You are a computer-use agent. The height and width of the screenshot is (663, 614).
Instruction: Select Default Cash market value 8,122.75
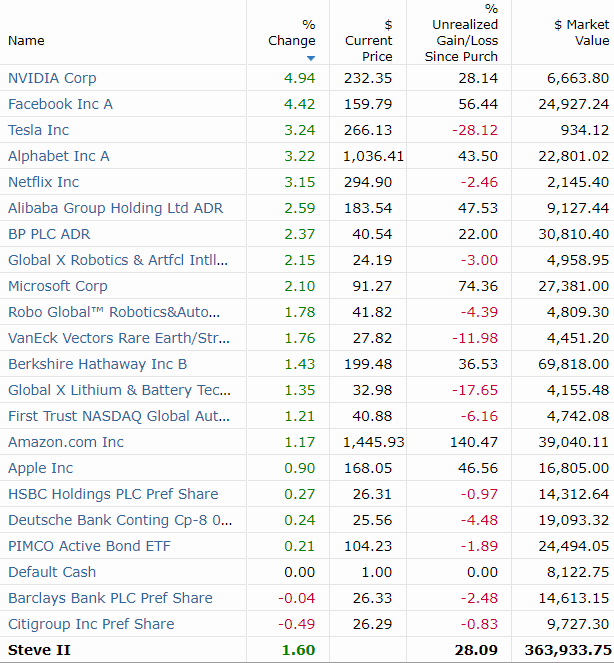[578, 572]
